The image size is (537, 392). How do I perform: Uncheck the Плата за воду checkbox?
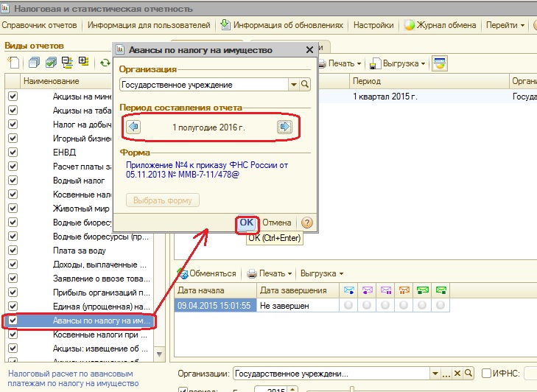12,251
